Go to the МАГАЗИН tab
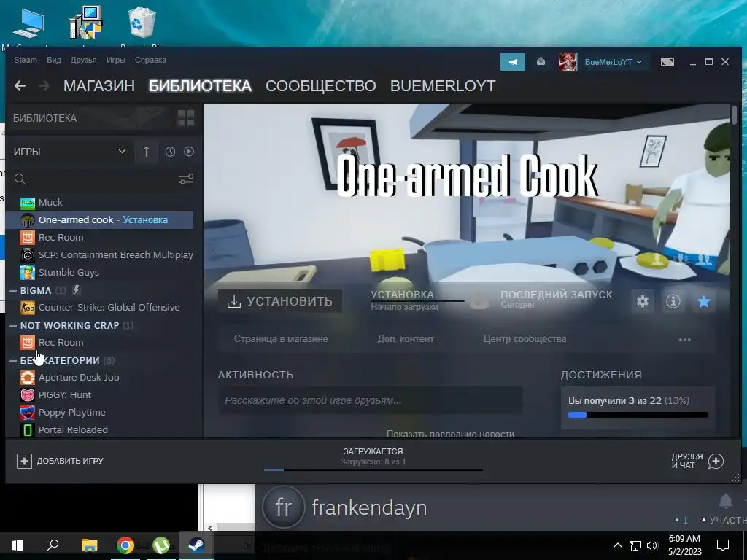Viewport: 747px width, 560px height. click(x=99, y=86)
